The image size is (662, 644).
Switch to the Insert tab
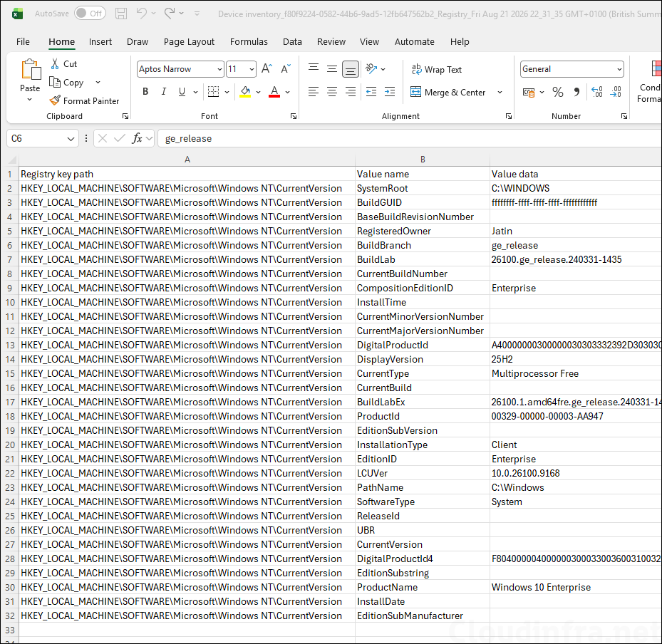pos(100,42)
